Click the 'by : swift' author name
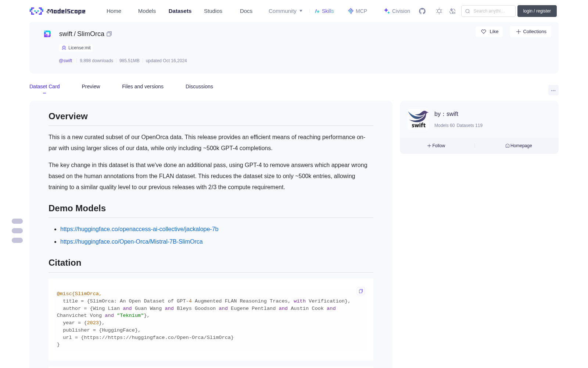This screenshot has height=368, width=588. pos(446,114)
